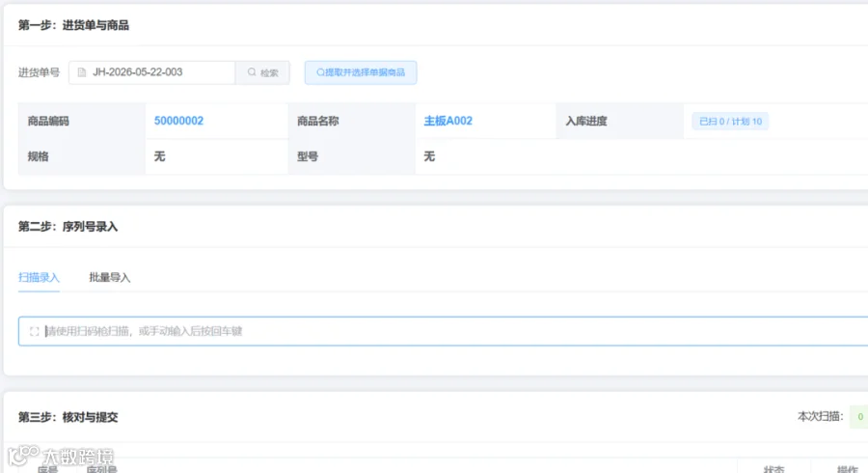868x473 pixels.
Task: Click the 已扫 0 / 计划 10 progress tag
Action: point(730,122)
